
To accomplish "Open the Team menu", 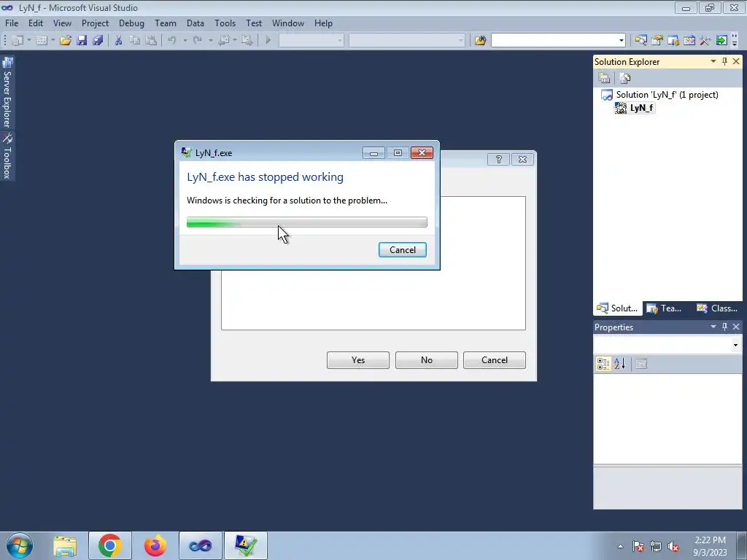I will pos(166,23).
